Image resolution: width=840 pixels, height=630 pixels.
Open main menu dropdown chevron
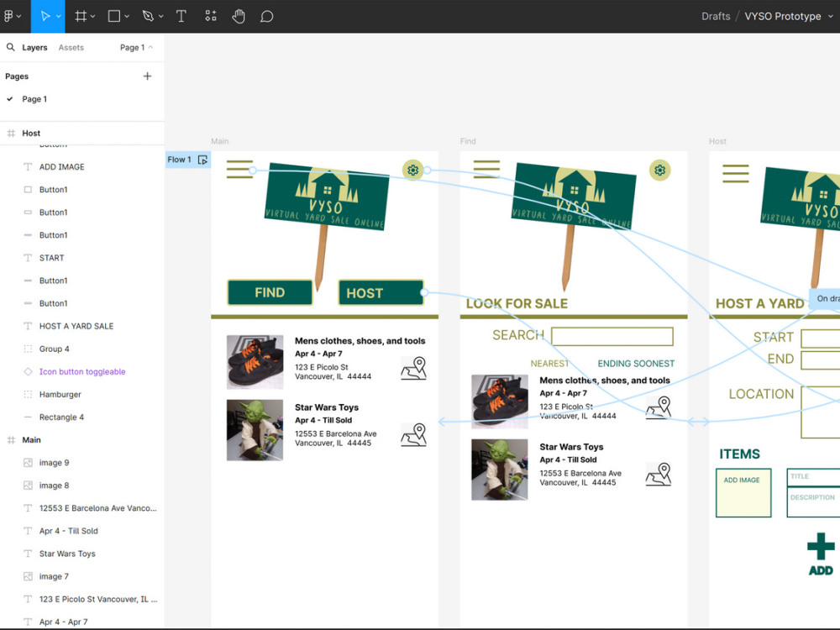pos(19,17)
